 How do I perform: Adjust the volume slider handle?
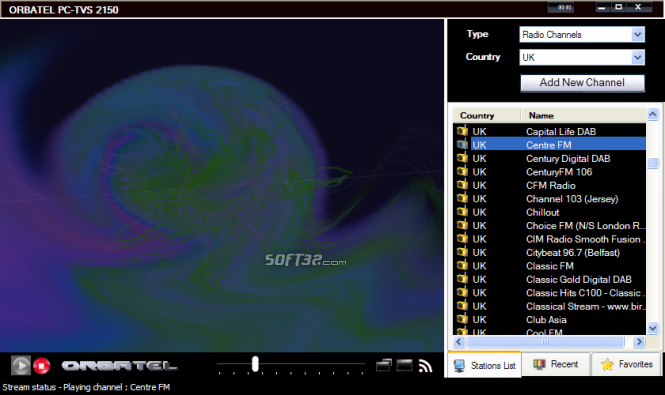(x=255, y=364)
